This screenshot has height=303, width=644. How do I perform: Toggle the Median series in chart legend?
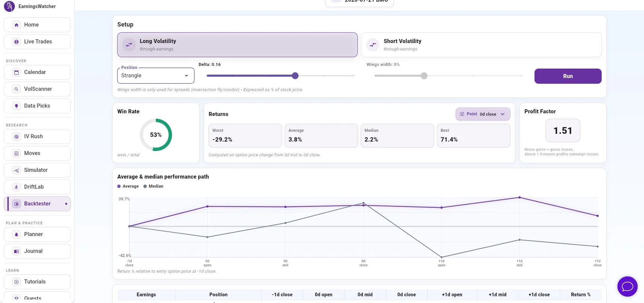(153, 186)
